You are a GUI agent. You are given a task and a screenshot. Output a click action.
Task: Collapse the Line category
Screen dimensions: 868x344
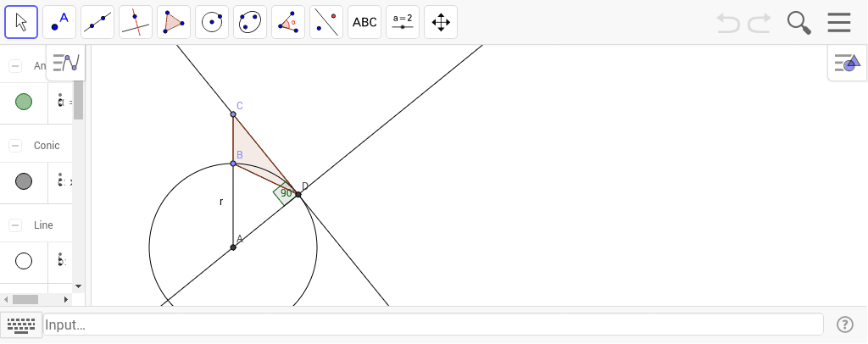point(15,225)
